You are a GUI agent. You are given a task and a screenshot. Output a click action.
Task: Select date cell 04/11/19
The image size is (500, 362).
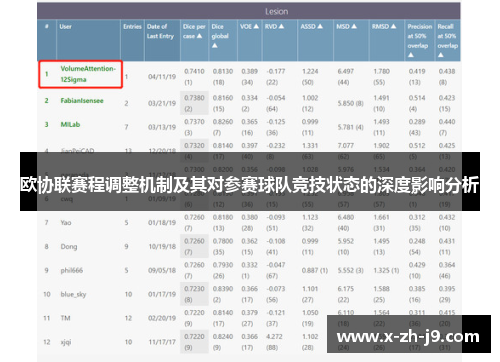[162, 77]
